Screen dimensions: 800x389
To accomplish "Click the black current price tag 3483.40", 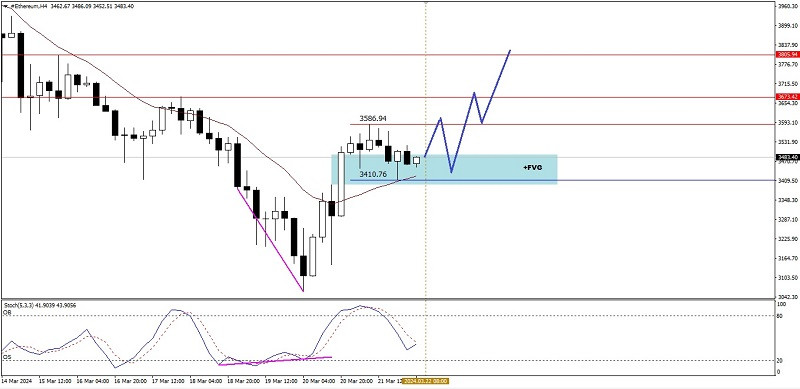I will (787, 157).
